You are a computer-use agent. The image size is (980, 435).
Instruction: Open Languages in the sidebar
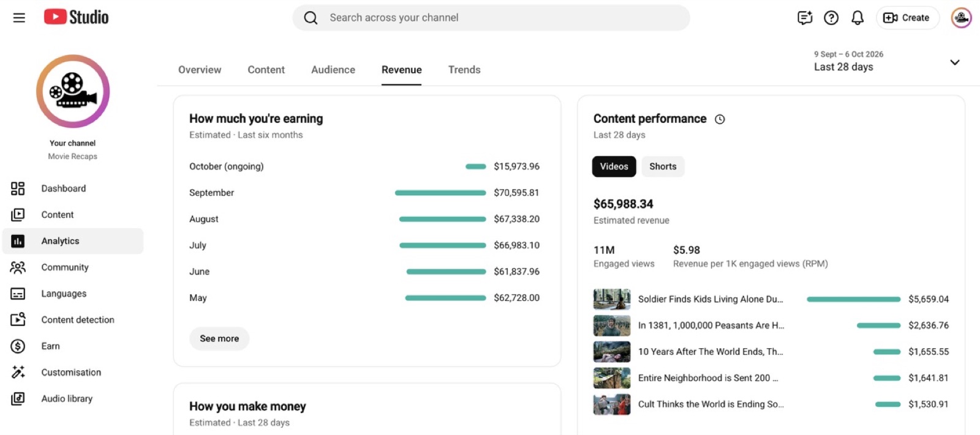(73, 294)
